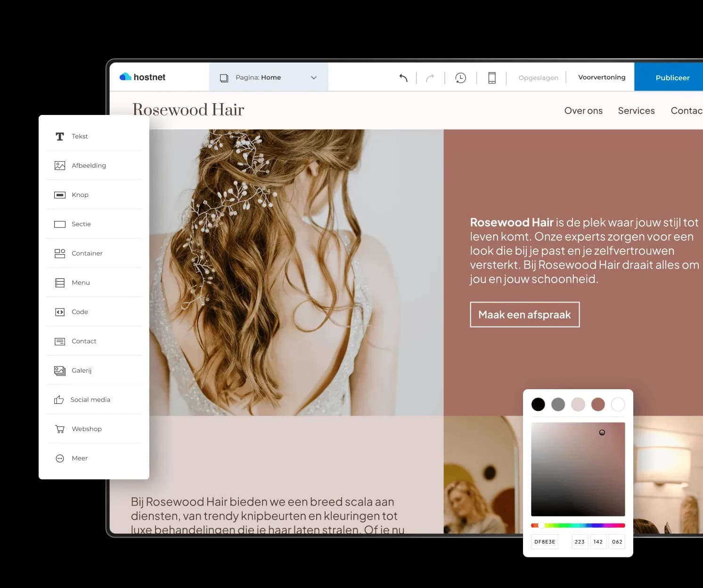
Task: Select the gray color swatch
Action: pyautogui.click(x=558, y=404)
